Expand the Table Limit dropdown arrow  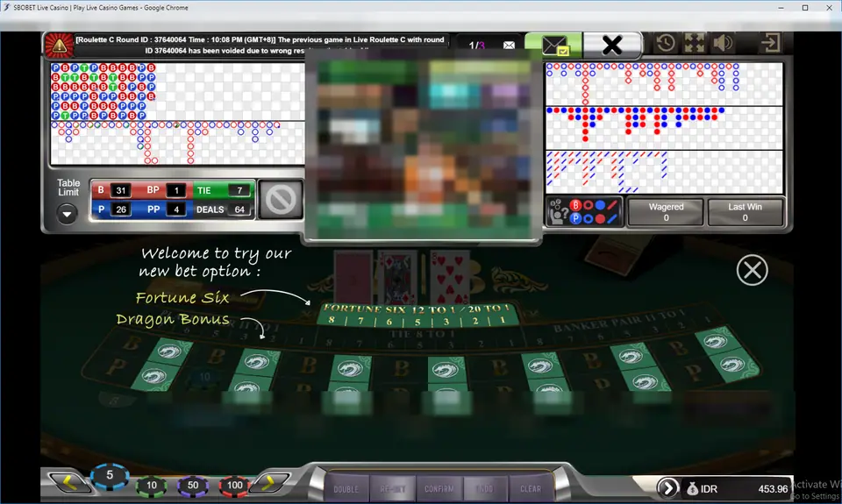68,214
